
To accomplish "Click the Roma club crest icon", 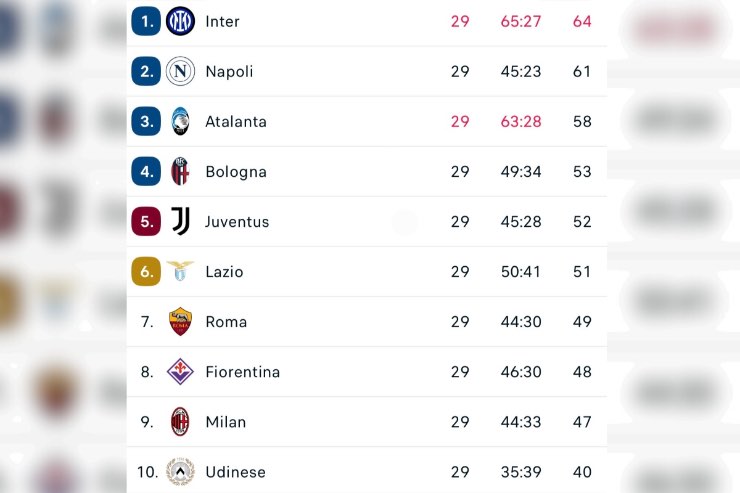I will tap(180, 321).
